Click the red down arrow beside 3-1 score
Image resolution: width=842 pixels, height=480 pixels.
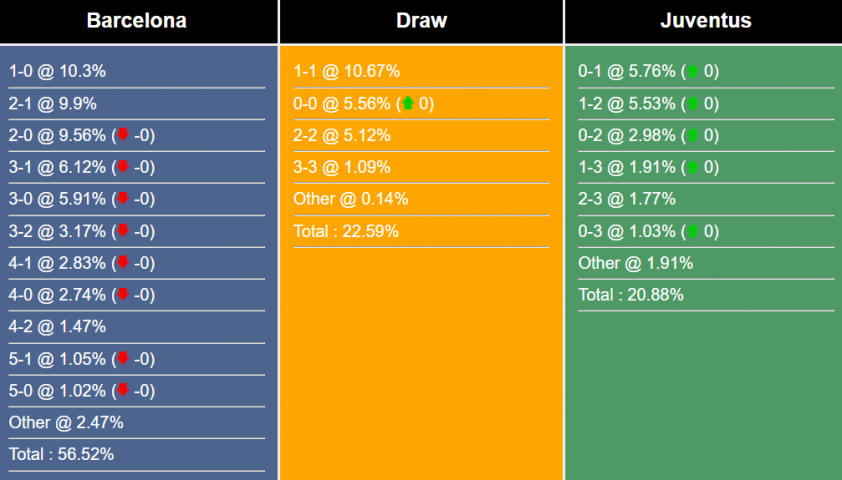point(123,167)
